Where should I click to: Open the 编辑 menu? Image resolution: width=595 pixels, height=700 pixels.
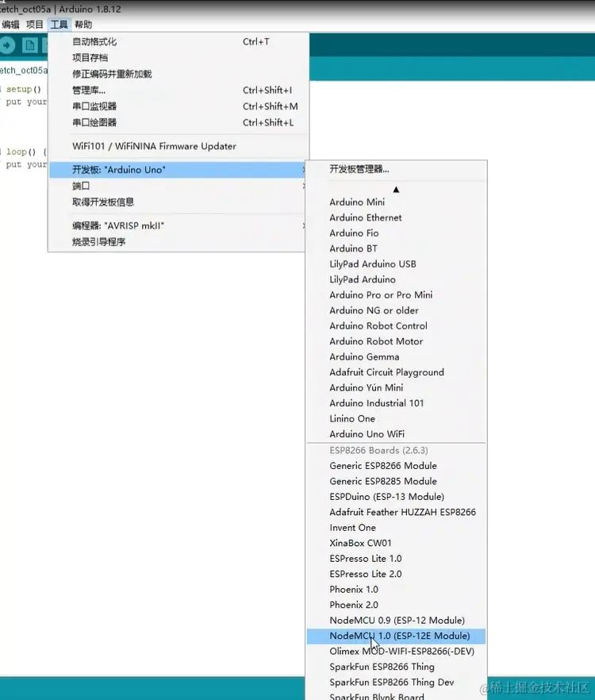click(x=10, y=25)
